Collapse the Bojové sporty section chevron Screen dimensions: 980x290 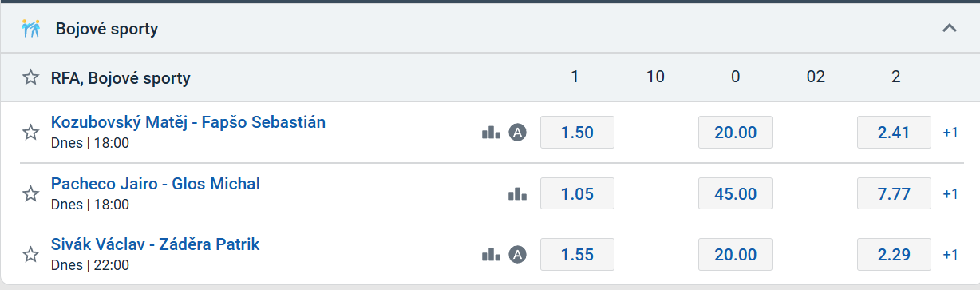[x=949, y=28]
